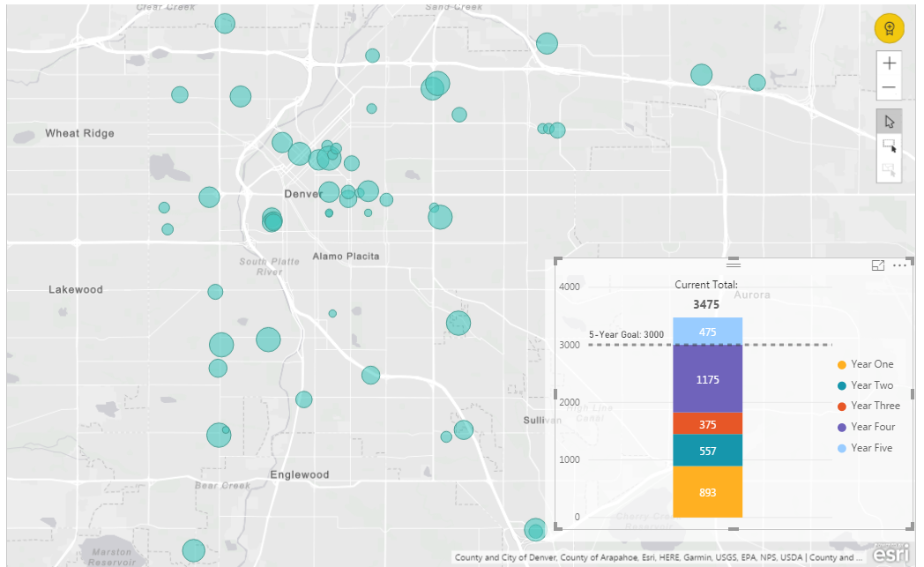Screen dimensions: 924x567
Task: Click the Year Five legend entry
Action: (x=865, y=448)
